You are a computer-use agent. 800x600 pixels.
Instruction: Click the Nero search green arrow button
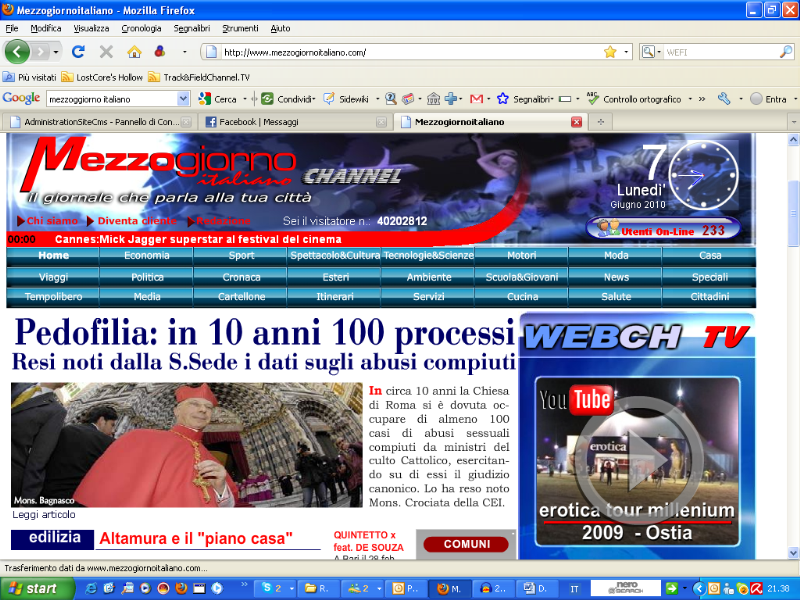point(672,588)
